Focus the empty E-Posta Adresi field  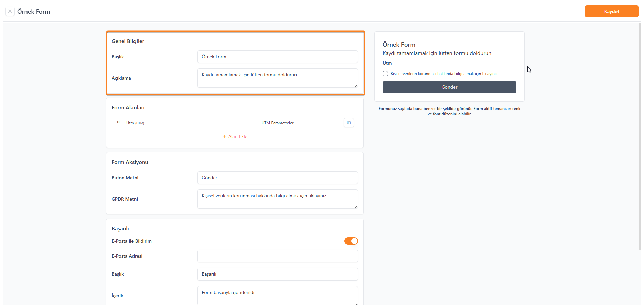pos(277,256)
